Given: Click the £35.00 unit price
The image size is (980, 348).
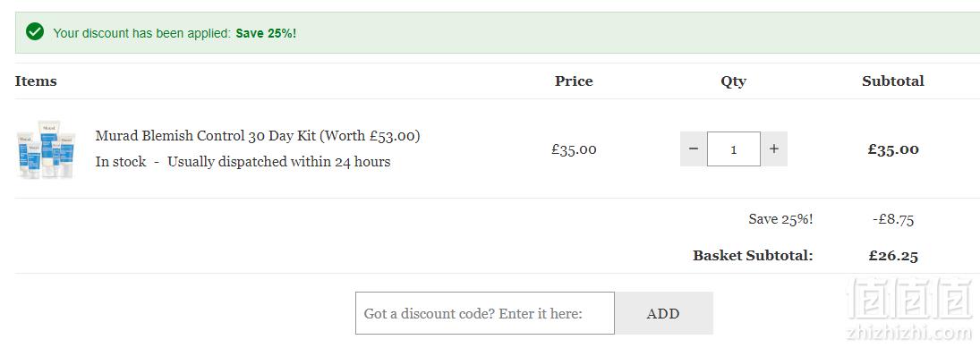Looking at the screenshot, I should pyautogui.click(x=574, y=149).
